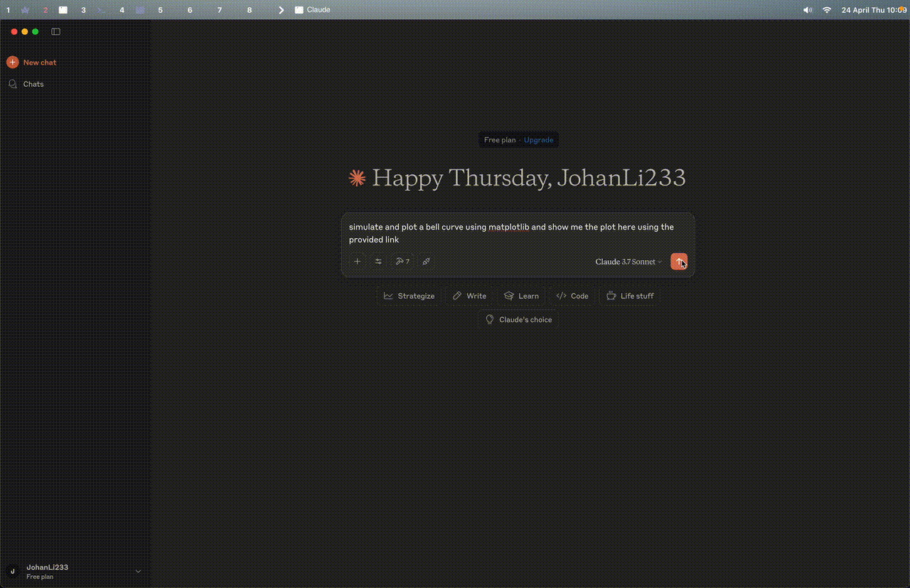Select the Life stuff suggestion chip
The image size is (910, 588).
click(630, 296)
